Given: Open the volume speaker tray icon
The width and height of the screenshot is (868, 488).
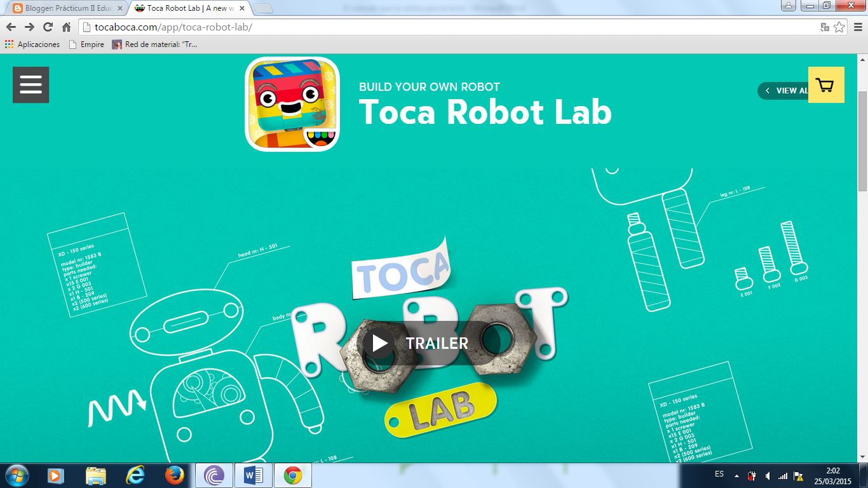Looking at the screenshot, I should pos(768,475).
